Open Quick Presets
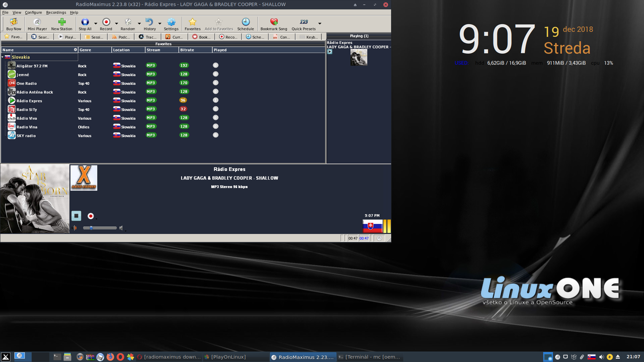Viewport: 644px width, 362px height. pos(304,24)
